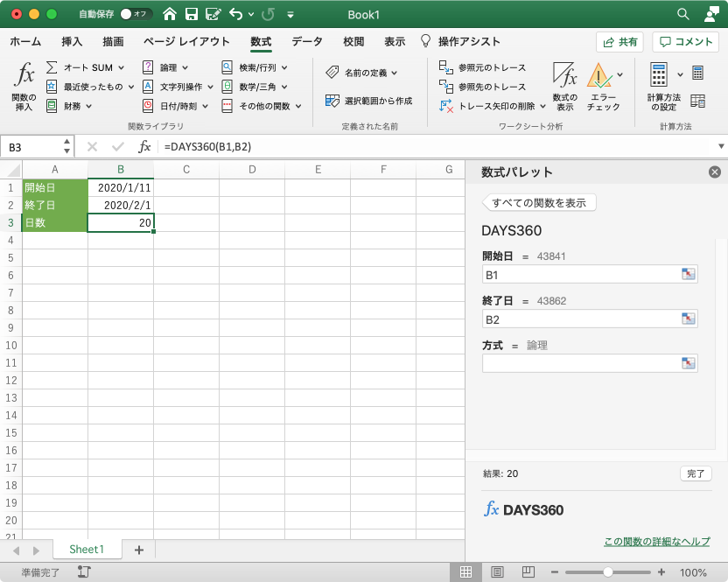Click the Undo arrow icon
728x582 pixels.
(236, 14)
